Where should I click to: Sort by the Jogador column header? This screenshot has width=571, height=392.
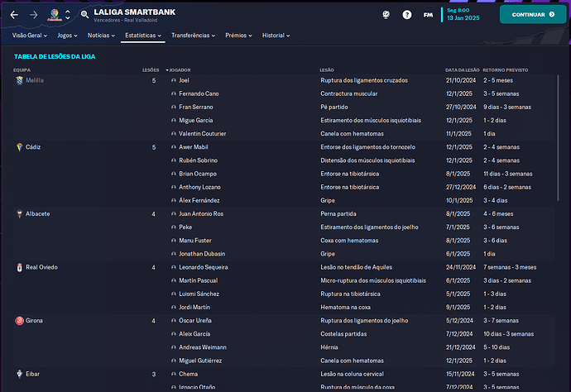[179, 70]
